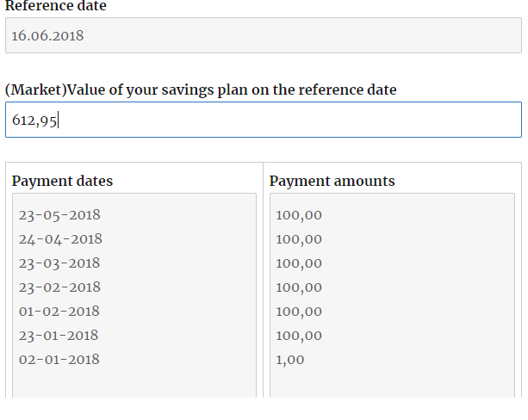The width and height of the screenshot is (528, 420).
Task: Select amount in the 23-01-2018 row
Action: tap(299, 336)
